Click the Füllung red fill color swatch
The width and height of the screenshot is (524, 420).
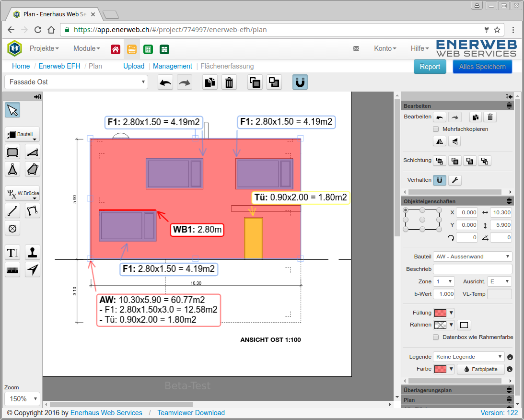point(440,313)
